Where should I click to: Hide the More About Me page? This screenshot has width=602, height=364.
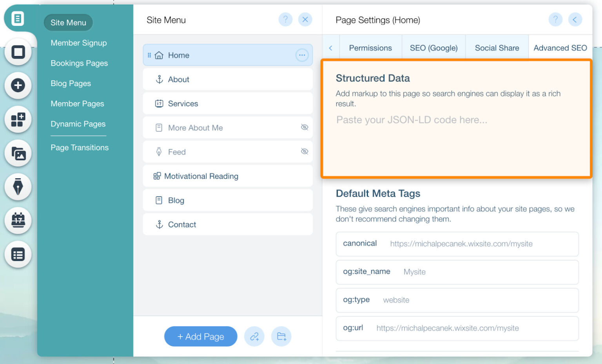[x=305, y=127]
